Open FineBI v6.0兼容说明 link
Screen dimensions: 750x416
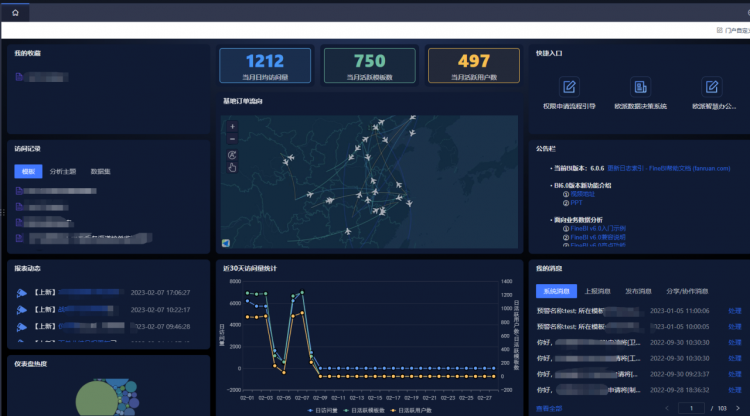click(598, 237)
